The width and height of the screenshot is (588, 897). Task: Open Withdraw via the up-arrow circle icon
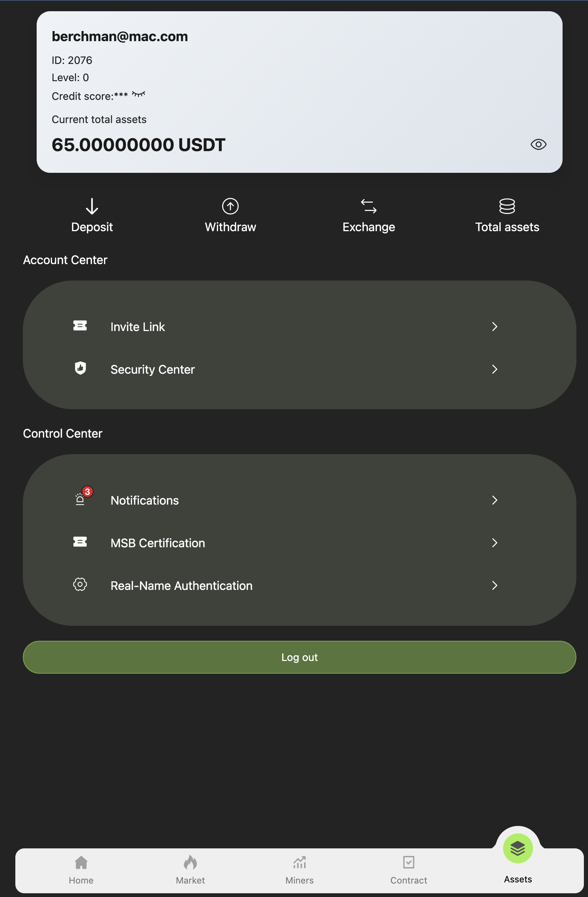(230, 206)
